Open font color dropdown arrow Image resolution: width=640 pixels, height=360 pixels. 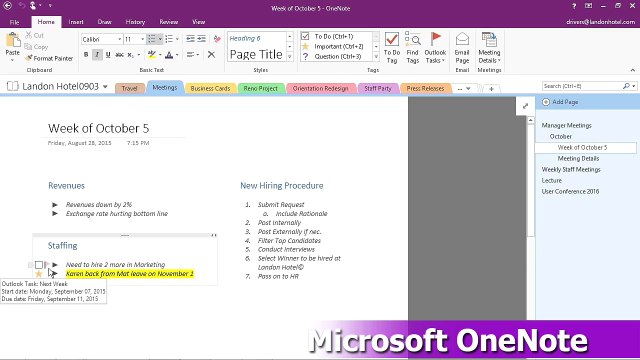coord(177,55)
